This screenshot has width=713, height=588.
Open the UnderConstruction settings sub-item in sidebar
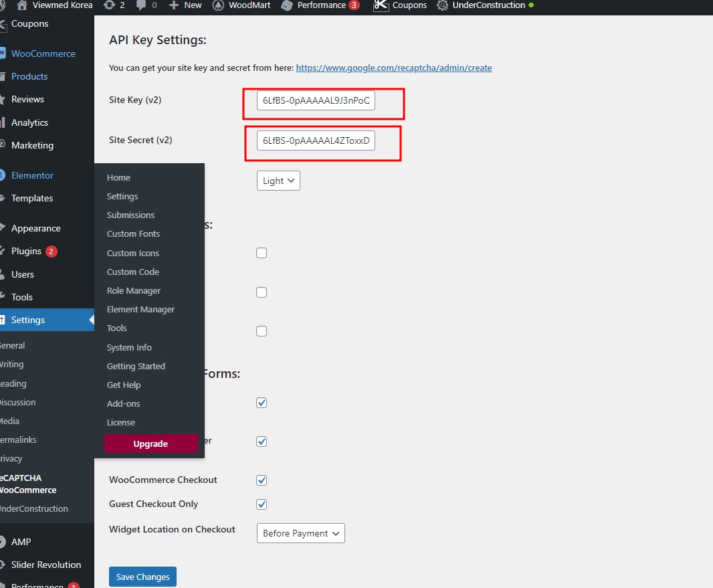34,508
